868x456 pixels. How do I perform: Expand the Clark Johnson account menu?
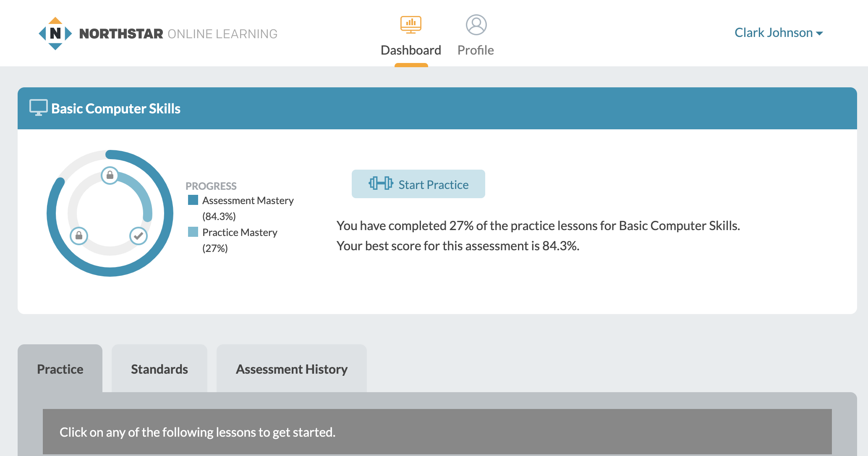[x=773, y=32]
